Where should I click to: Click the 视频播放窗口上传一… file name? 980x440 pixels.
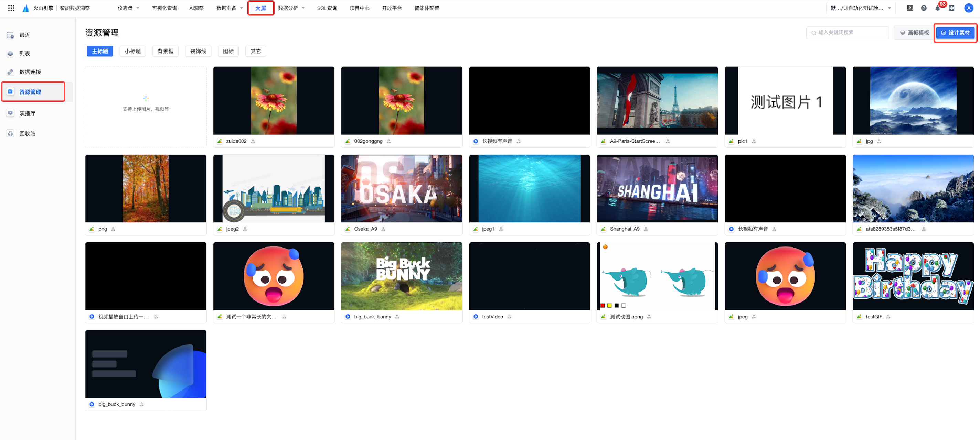[x=123, y=317]
